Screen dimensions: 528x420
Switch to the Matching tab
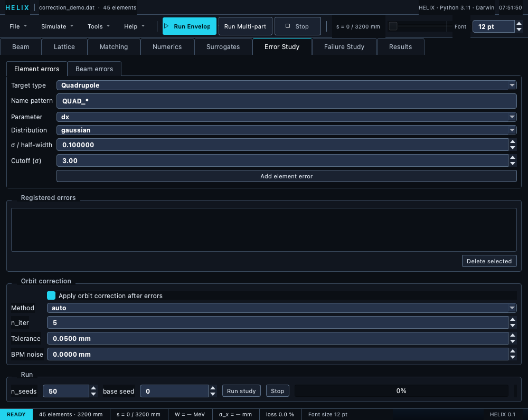click(114, 47)
